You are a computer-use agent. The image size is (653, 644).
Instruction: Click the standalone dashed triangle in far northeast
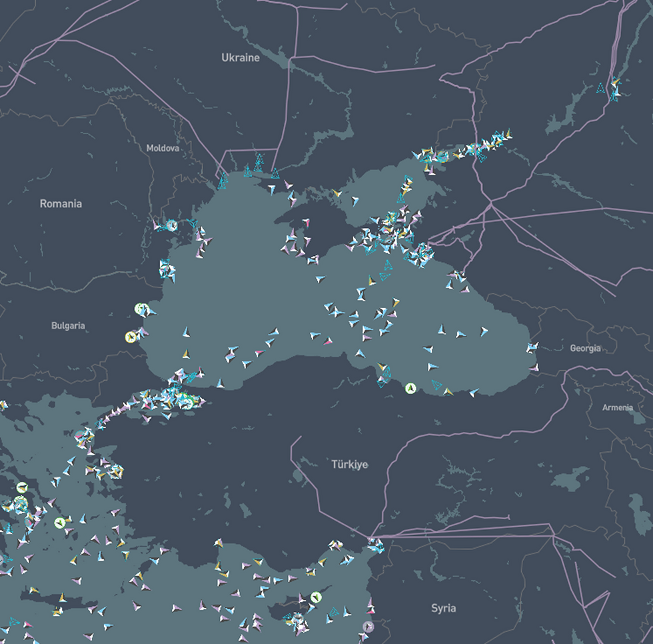click(600, 88)
